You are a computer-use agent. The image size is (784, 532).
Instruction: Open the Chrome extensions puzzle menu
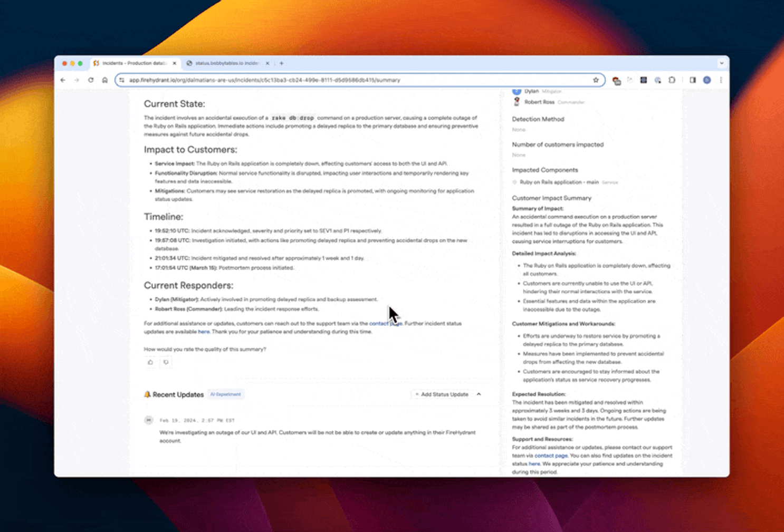tap(672, 80)
